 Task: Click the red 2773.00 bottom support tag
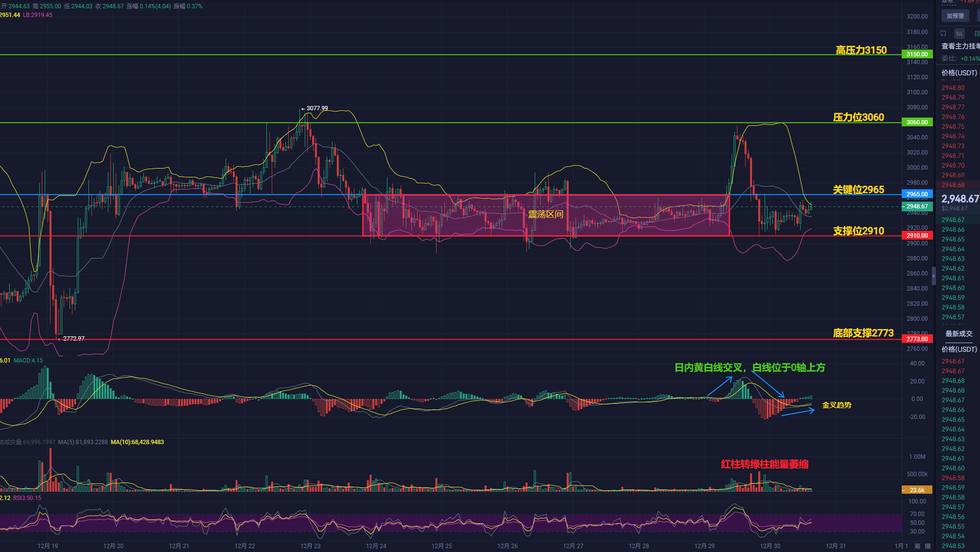[x=917, y=339]
